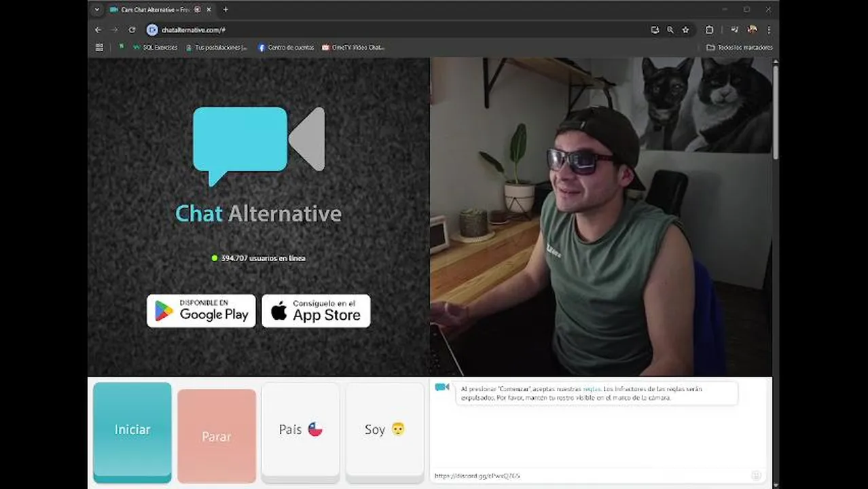Image resolution: width=868 pixels, height=489 pixels.
Task: Click the site info icon in the address bar
Action: (152, 30)
